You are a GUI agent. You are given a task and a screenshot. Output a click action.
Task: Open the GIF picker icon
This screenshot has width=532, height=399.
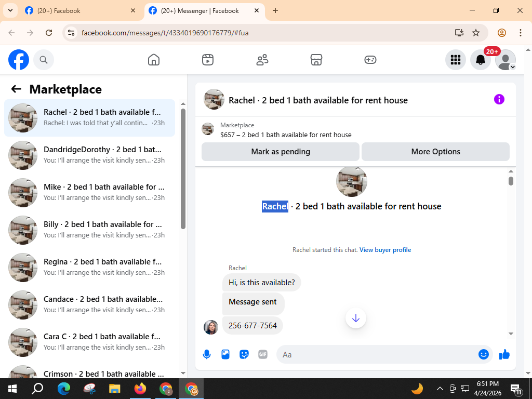click(263, 354)
